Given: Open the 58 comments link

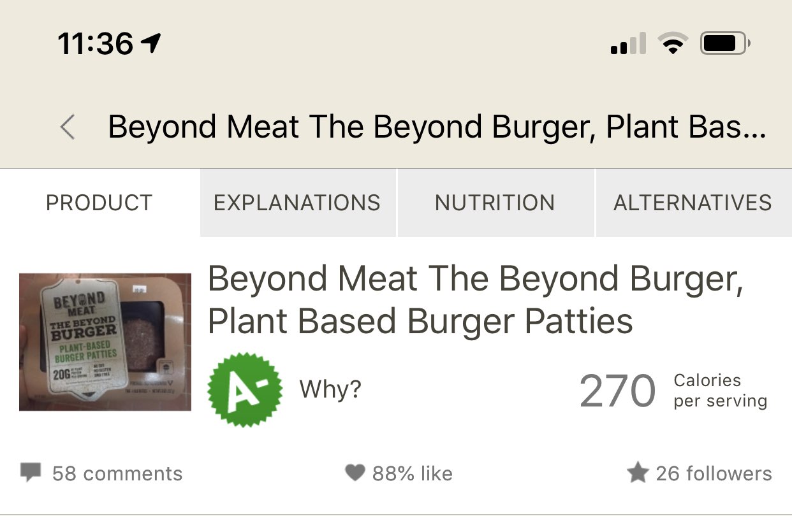Looking at the screenshot, I should (117, 473).
